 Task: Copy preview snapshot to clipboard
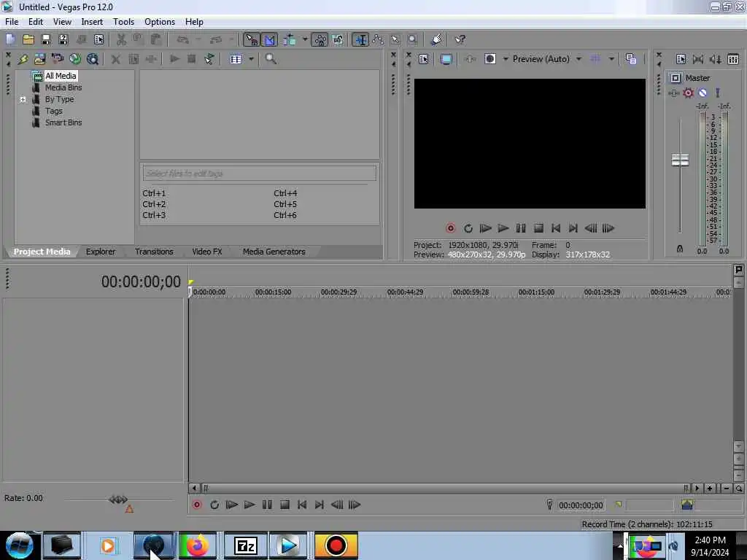(x=631, y=59)
